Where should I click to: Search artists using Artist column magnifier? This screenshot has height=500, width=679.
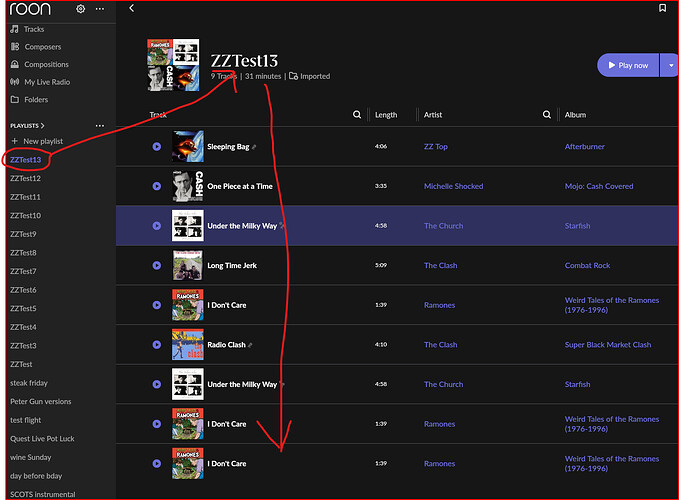tap(547, 115)
